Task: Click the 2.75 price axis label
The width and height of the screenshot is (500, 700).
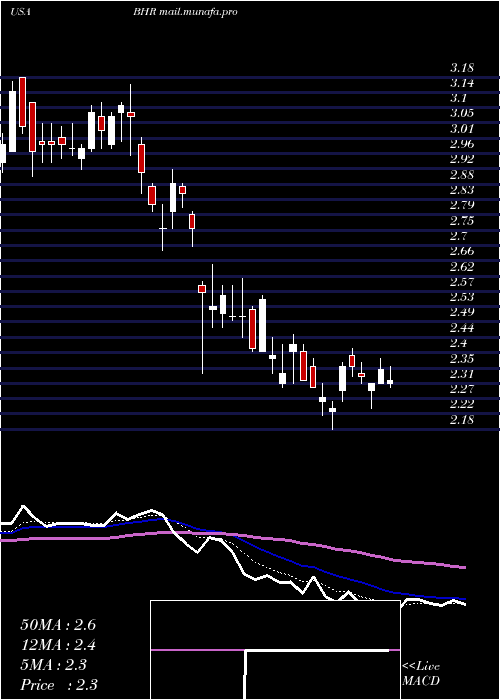Action: point(462,221)
